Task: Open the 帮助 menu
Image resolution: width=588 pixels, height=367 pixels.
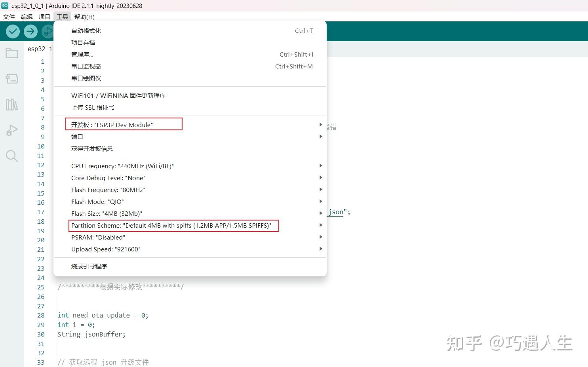Action: (x=84, y=17)
